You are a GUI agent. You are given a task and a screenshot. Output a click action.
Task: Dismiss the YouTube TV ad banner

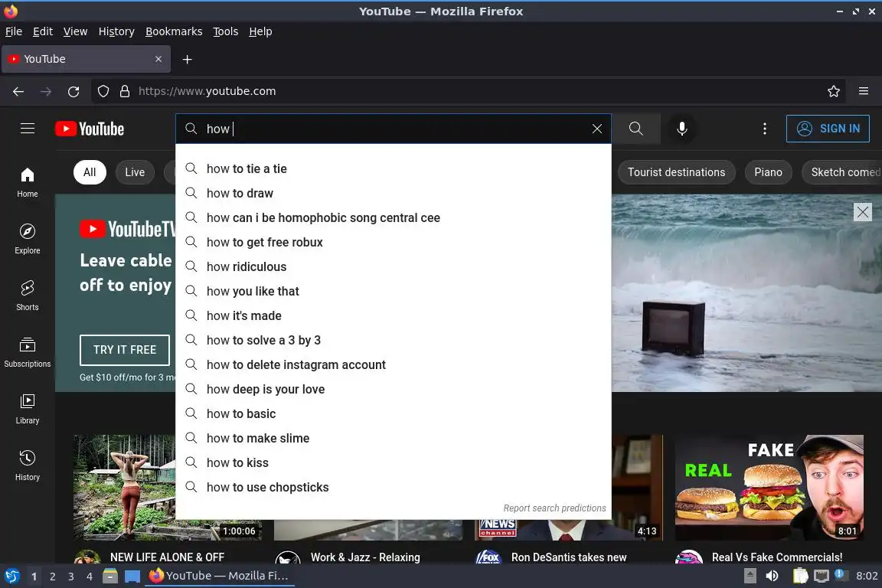click(x=862, y=212)
